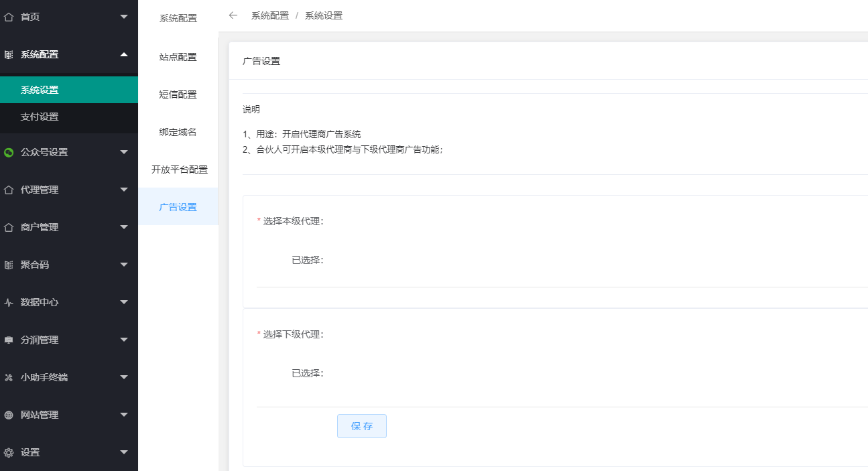
Task: Switch to the 系统配置 tab
Action: click(178, 18)
